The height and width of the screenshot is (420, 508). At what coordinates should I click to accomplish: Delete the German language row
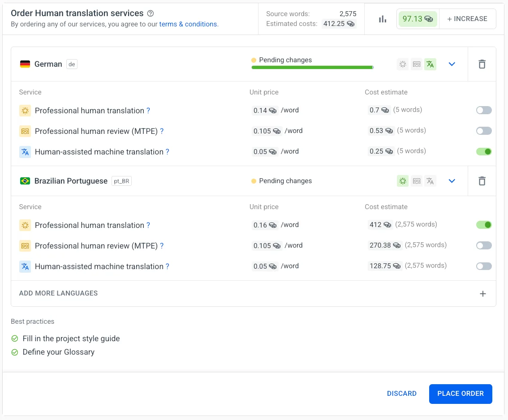(482, 64)
